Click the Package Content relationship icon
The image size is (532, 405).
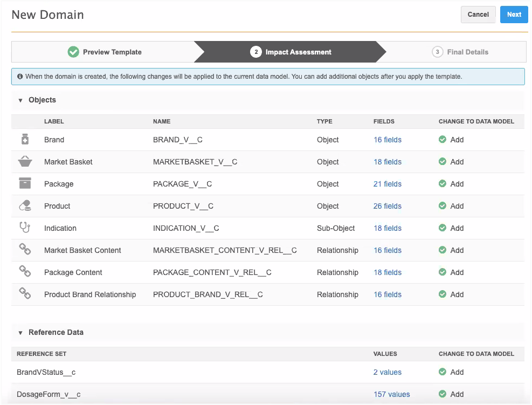[25, 272]
